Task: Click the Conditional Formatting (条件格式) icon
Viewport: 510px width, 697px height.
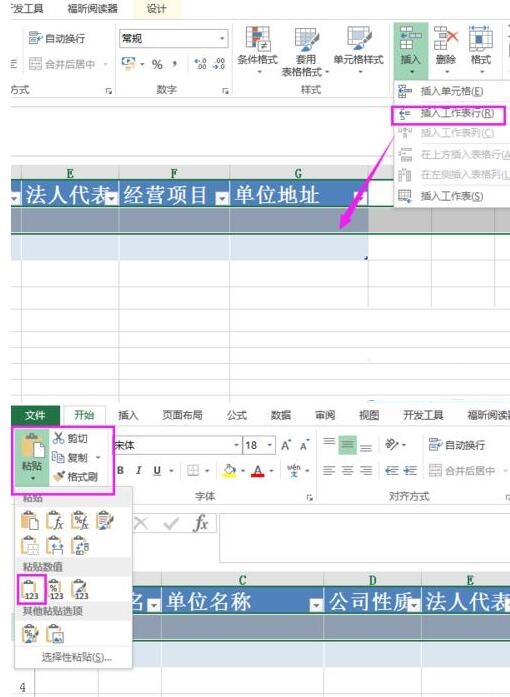Action: pyautogui.click(x=258, y=39)
